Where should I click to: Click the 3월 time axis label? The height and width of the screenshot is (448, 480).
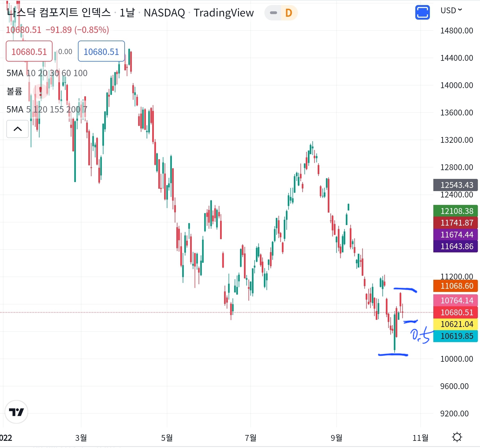coord(81,438)
